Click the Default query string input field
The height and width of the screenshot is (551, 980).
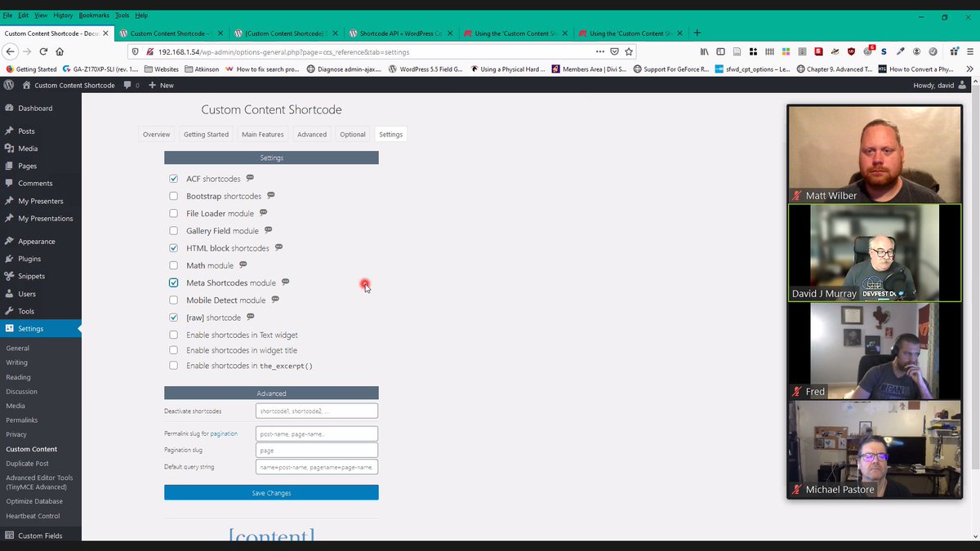coord(317,467)
